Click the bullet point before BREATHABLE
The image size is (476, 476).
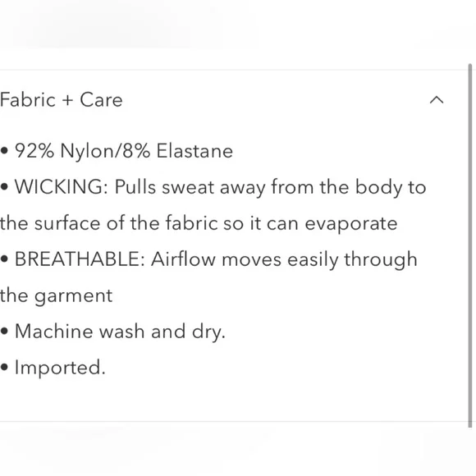pos(4,259)
